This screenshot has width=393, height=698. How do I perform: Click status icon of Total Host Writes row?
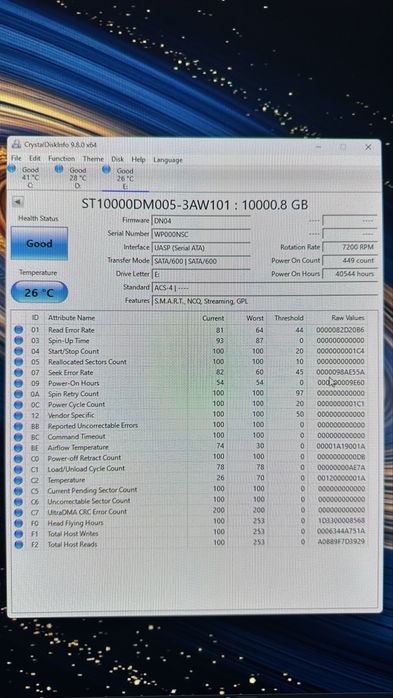point(19,534)
